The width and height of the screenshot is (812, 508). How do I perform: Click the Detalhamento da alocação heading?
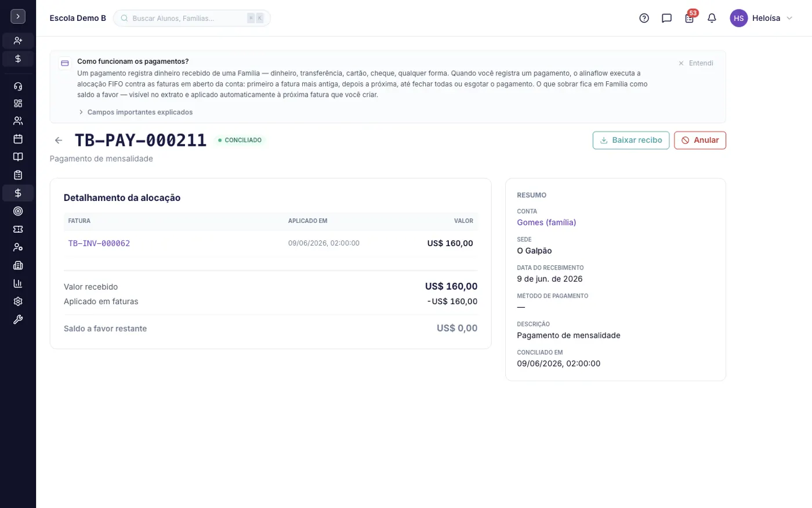pyautogui.click(x=122, y=197)
